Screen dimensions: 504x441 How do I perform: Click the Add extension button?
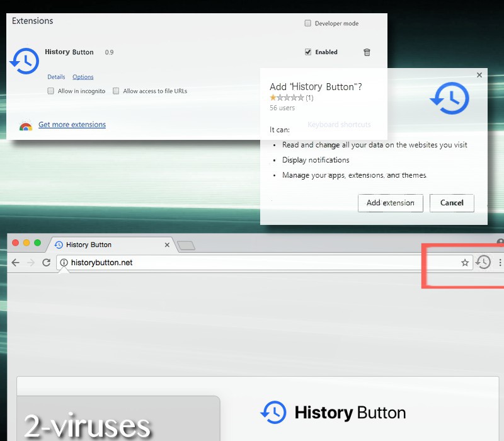pyautogui.click(x=390, y=203)
